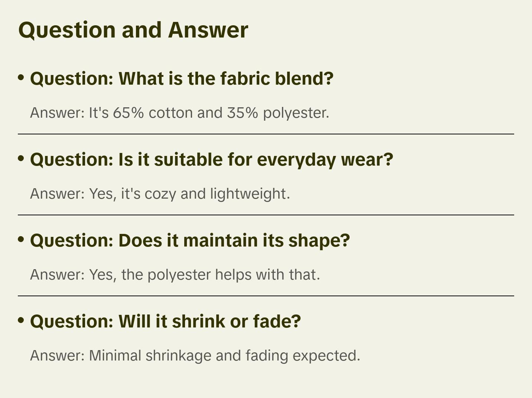Click the word "polyester." in the first answer

pos(296,113)
